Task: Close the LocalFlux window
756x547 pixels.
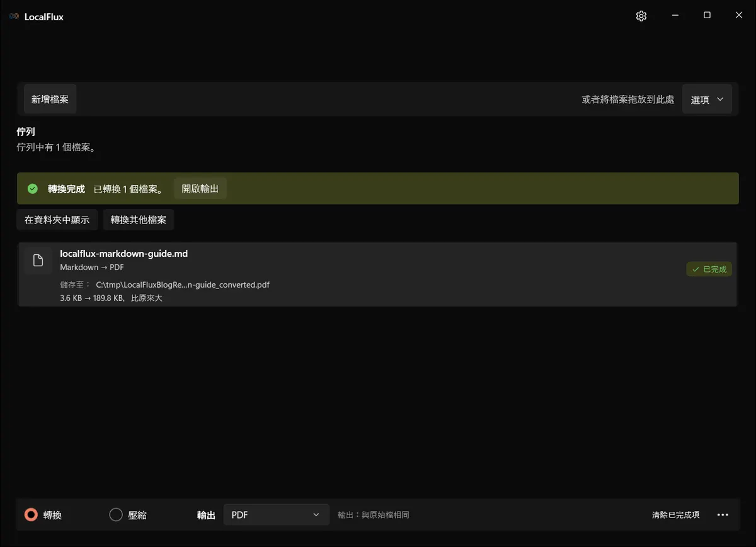Action: point(739,16)
